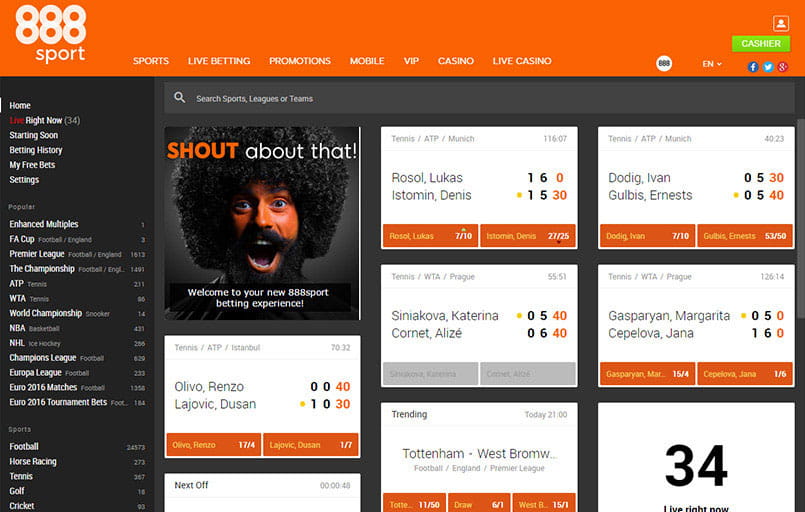This screenshot has width=805, height=512.
Task: Open the user account profile icon
Action: tap(781, 23)
